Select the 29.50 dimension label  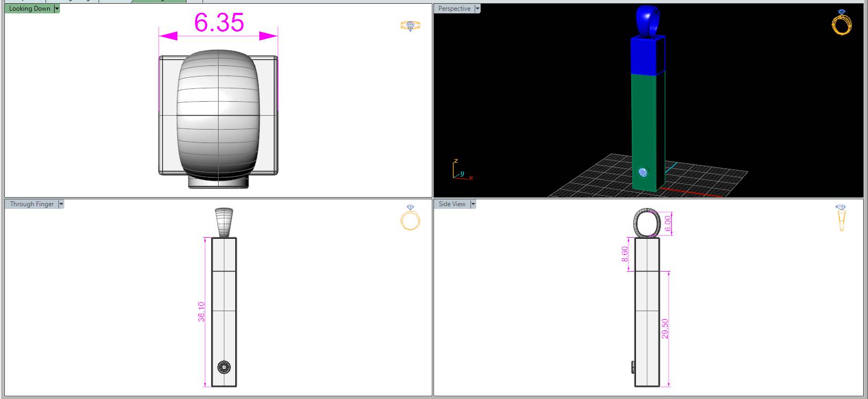pyautogui.click(x=665, y=328)
